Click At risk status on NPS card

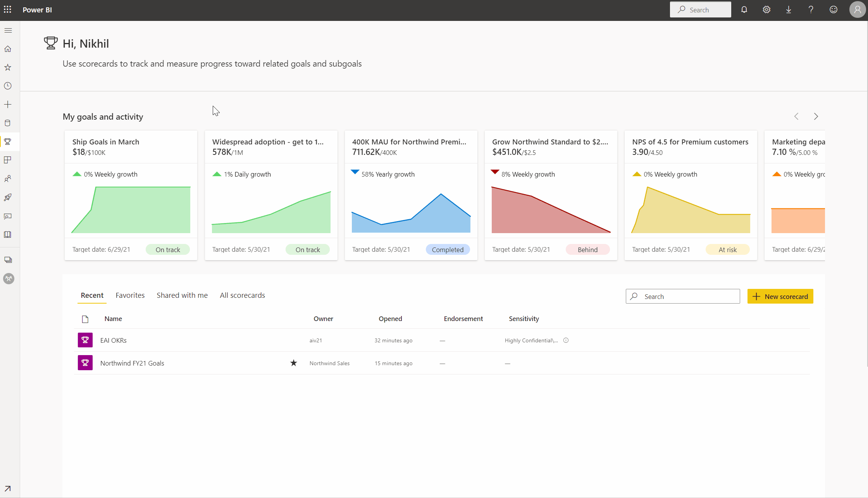[727, 250]
